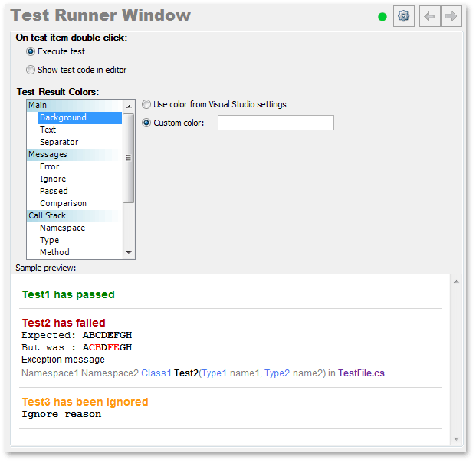Select Background item in the color list
Image resolution: width=476 pixels, height=463 pixels.
[80, 118]
